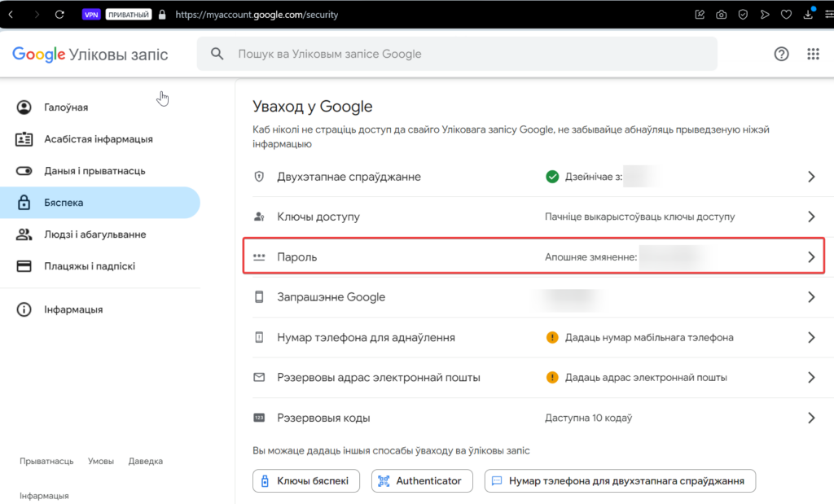The width and height of the screenshot is (834, 504).
Task: Expand the Рэзервовы адрас электроннай пошты chevron
Action: coord(811,378)
